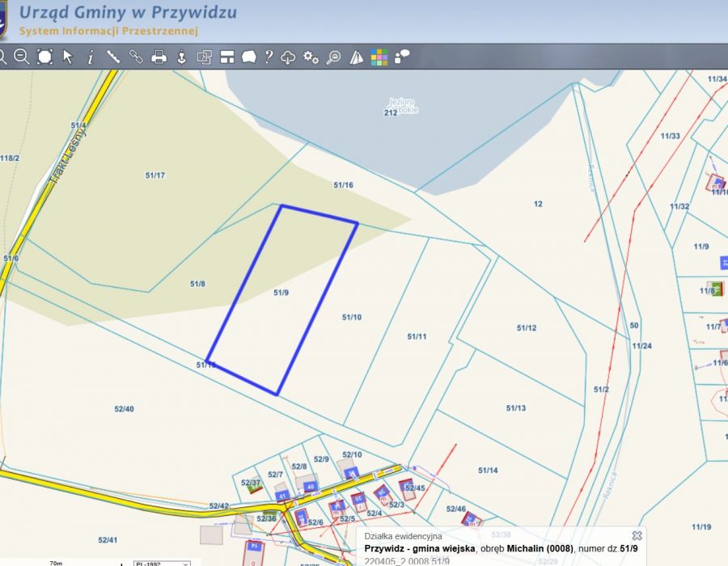728x566 pixels.
Task: Click the user comment bubble icon
Action: pyautogui.click(x=402, y=57)
